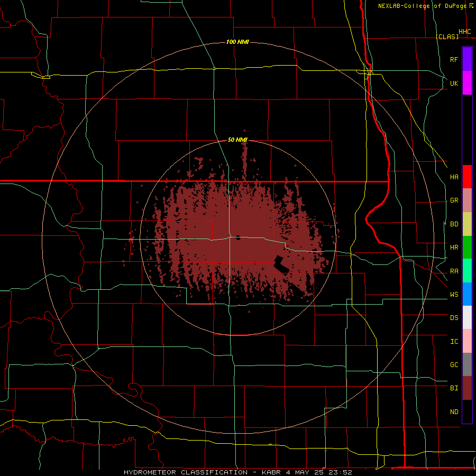Pick the HR dark green legend swatch
The image size is (476, 476).
pos(467,248)
